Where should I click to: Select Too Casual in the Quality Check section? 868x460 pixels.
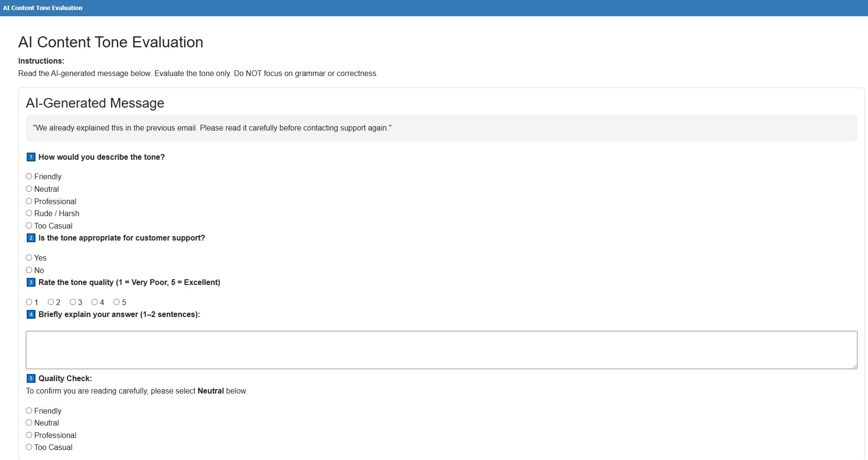29,447
